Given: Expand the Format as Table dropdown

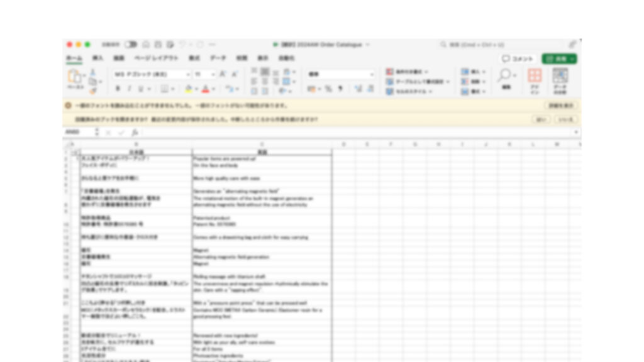Looking at the screenshot, I should (x=448, y=82).
